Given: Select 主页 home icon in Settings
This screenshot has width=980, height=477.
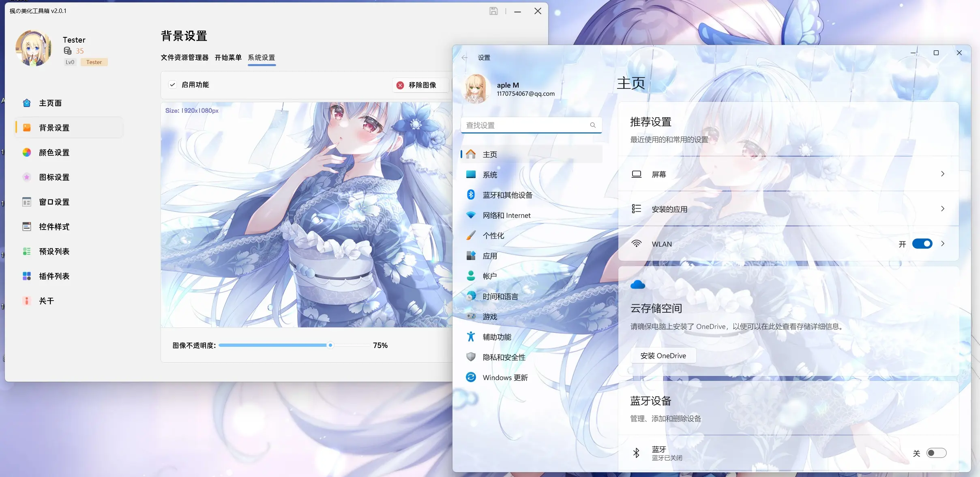Looking at the screenshot, I should pos(471,155).
